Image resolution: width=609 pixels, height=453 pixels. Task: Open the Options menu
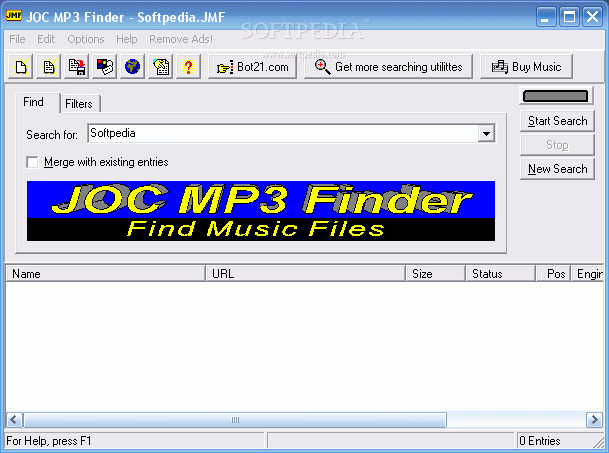coord(86,39)
